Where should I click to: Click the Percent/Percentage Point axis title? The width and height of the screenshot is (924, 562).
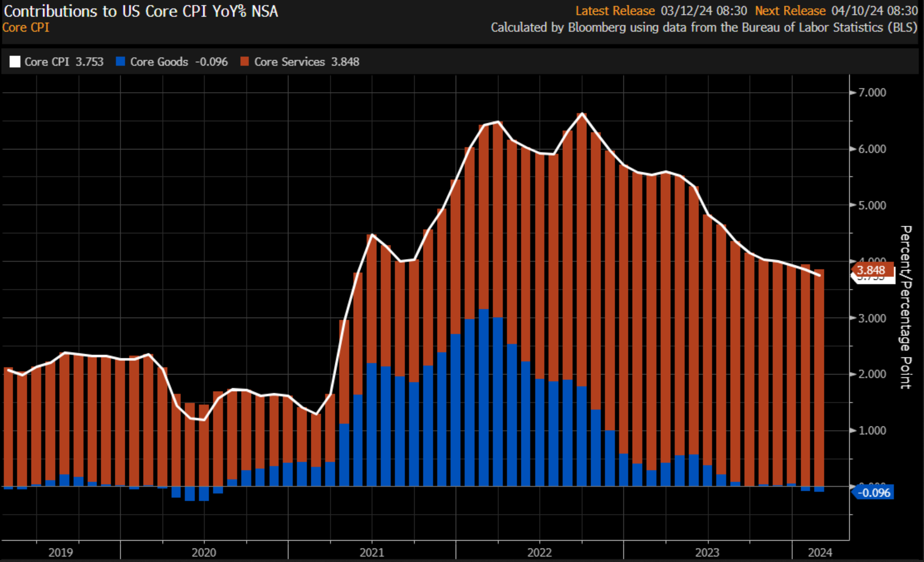(906, 307)
